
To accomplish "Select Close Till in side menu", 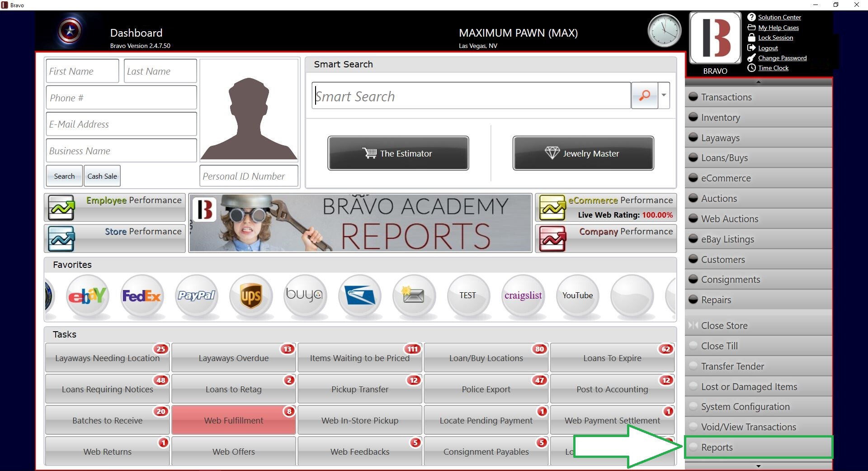I will 759,346.
